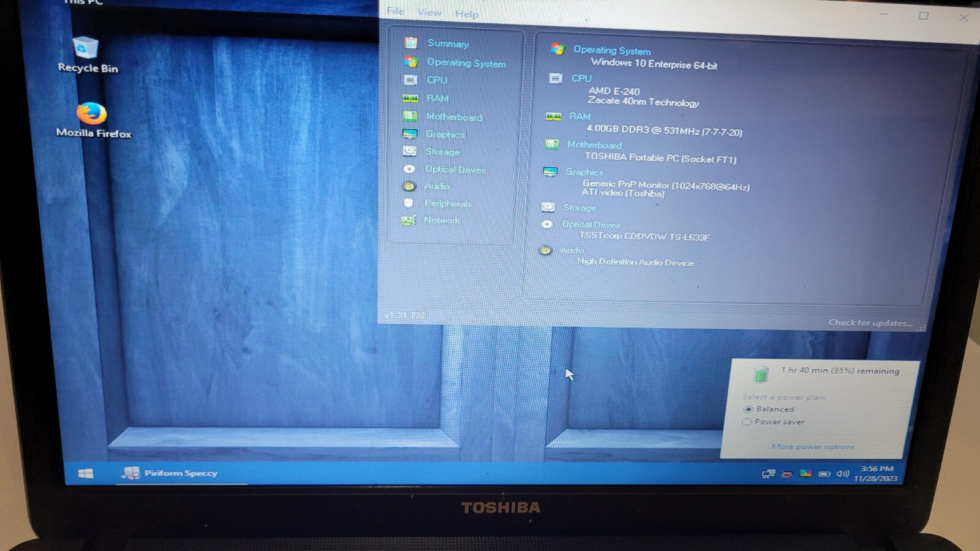Click the Storage drive icon in sidebar
Viewport: 980px width, 551px height.
click(410, 151)
